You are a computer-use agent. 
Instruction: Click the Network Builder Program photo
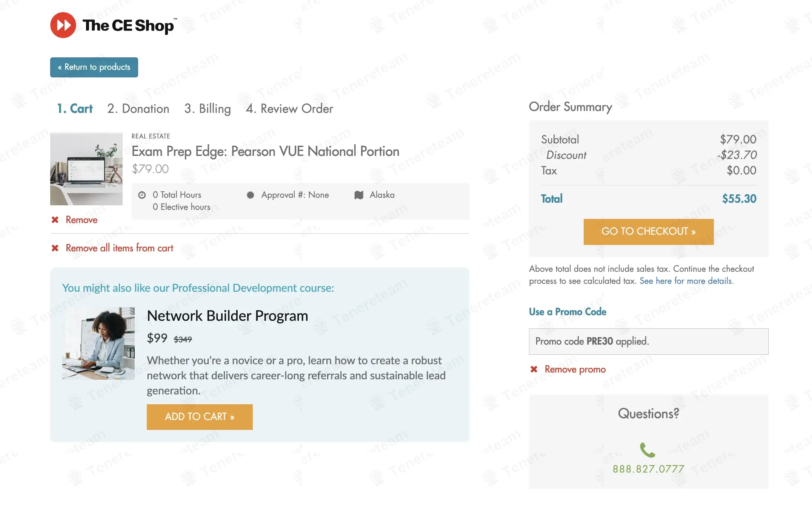(x=98, y=343)
